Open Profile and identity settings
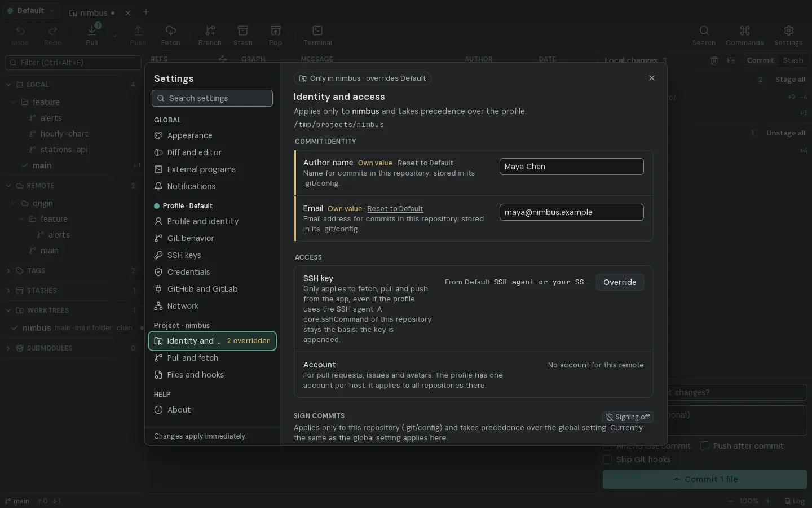Viewport: 812px width, 508px height. [212, 221]
